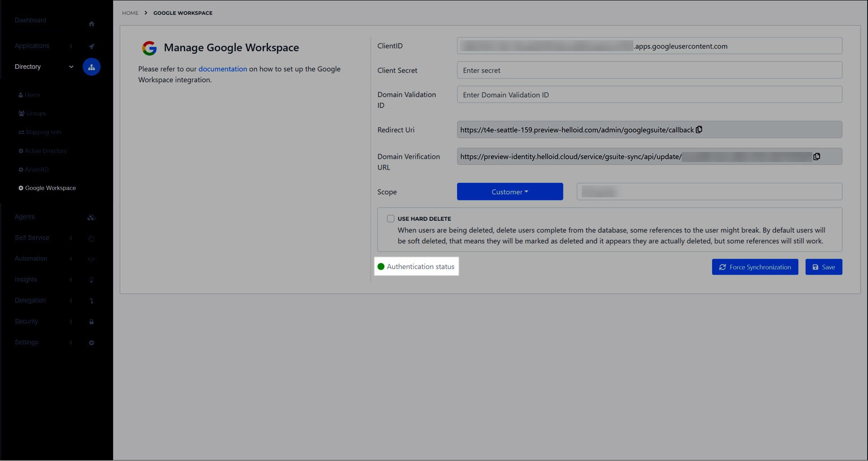The image size is (868, 461).
Task: Click the Force Synchronization button
Action: point(755,267)
